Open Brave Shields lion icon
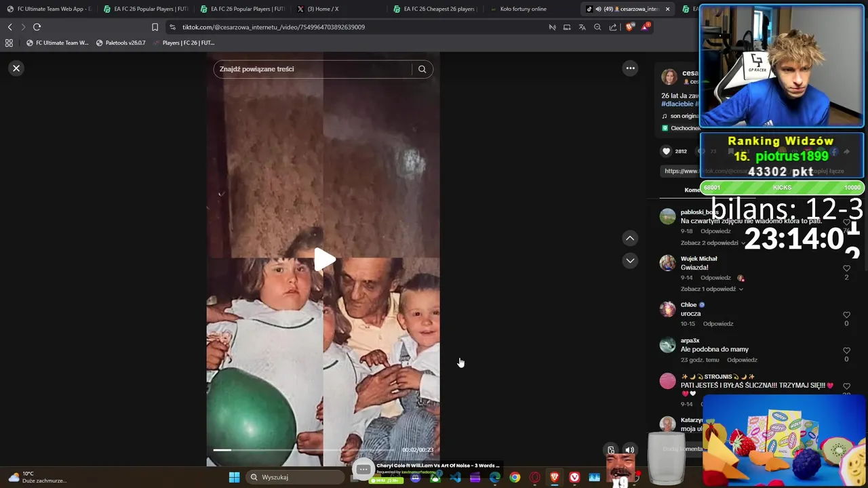 (630, 27)
